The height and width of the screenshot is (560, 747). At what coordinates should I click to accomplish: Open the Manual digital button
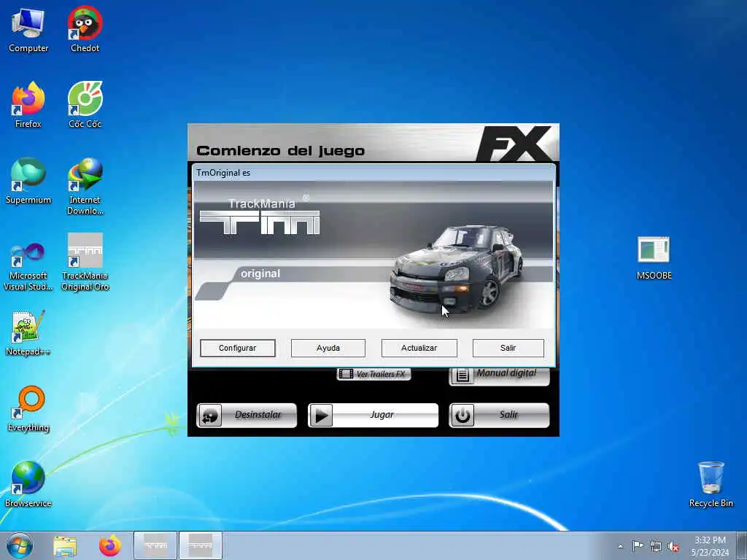pyautogui.click(x=499, y=376)
